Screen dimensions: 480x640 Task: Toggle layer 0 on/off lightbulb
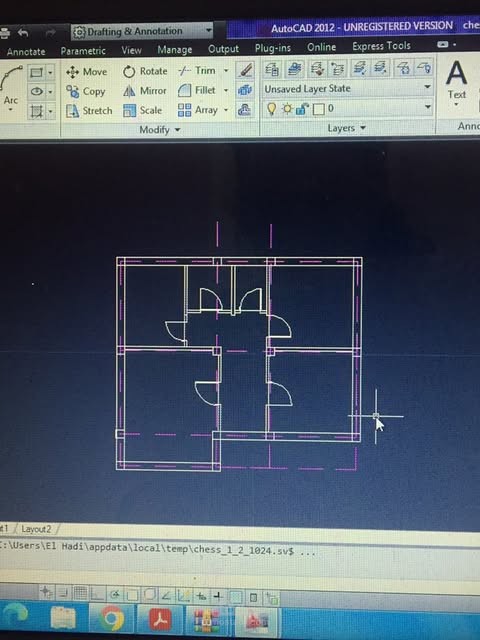click(x=271, y=109)
